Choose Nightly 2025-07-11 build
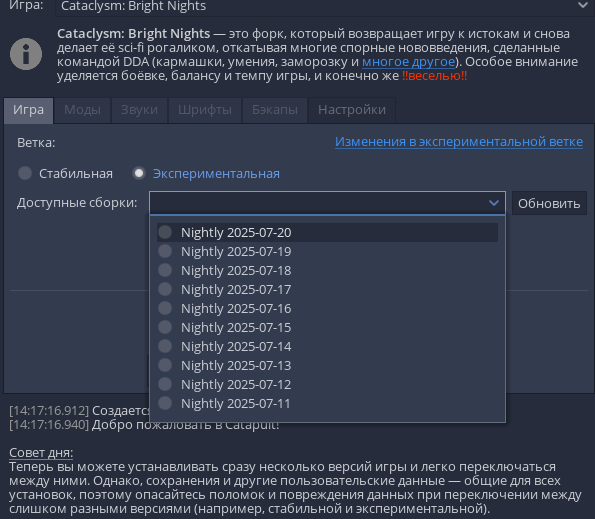The image size is (595, 519). tap(327, 403)
